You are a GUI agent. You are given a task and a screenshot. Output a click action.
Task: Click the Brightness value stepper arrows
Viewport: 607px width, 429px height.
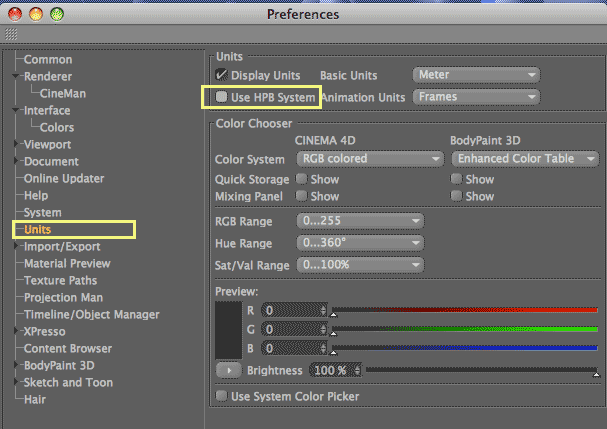(358, 371)
